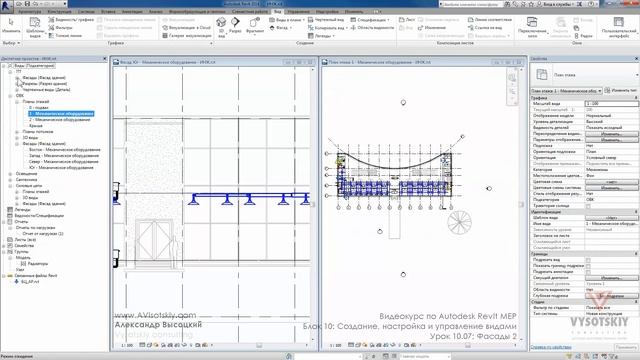Click Ссылка на вид view reference tool
This screenshot has width=640, height=360.
(485, 28)
